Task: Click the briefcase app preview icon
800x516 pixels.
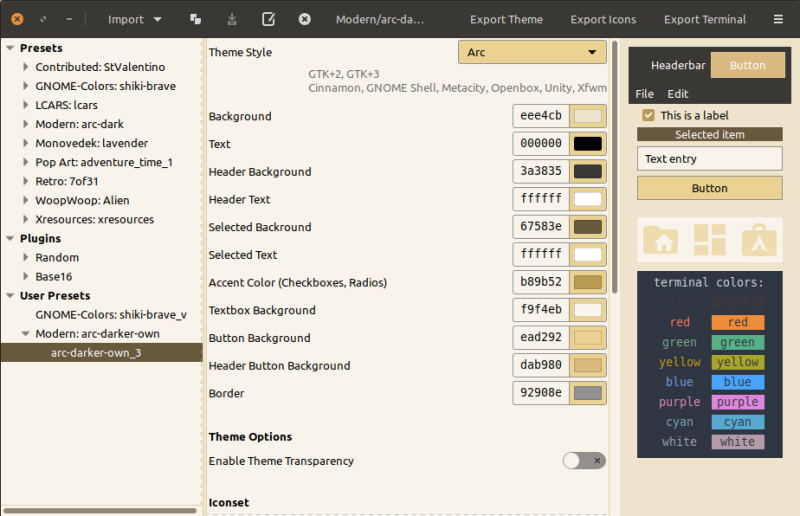Action: [760, 240]
